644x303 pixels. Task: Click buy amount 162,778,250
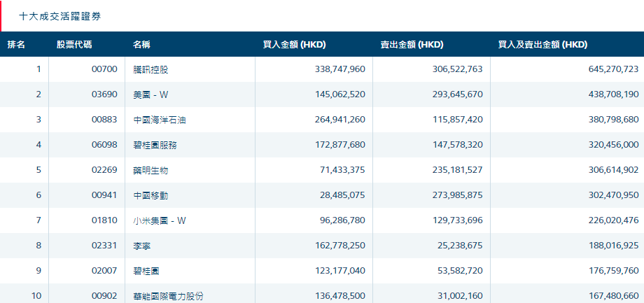340,246
